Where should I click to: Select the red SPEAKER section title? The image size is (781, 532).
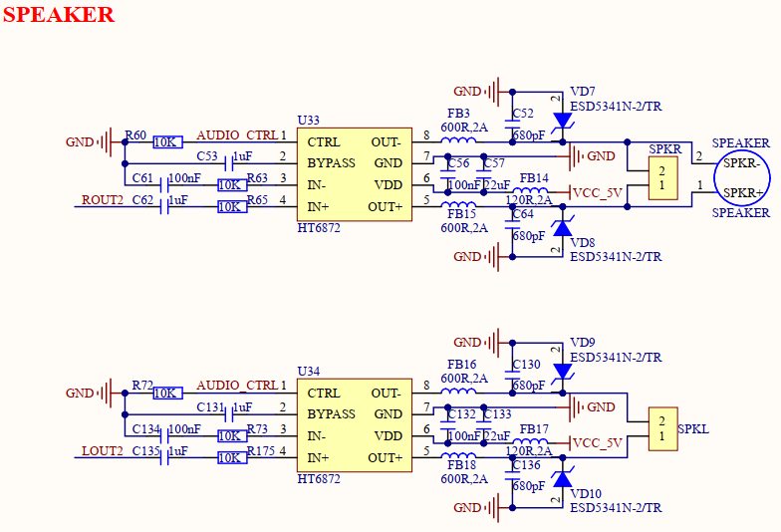(x=59, y=15)
